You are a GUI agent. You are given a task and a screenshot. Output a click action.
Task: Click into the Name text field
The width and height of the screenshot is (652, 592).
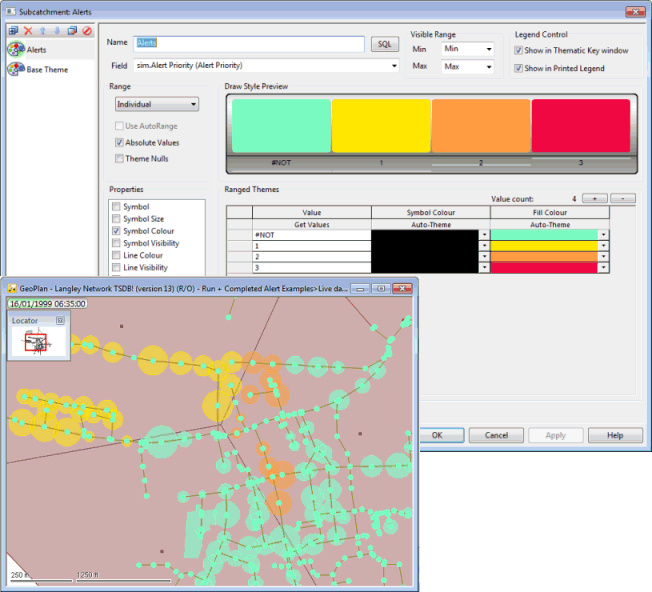[x=248, y=44]
